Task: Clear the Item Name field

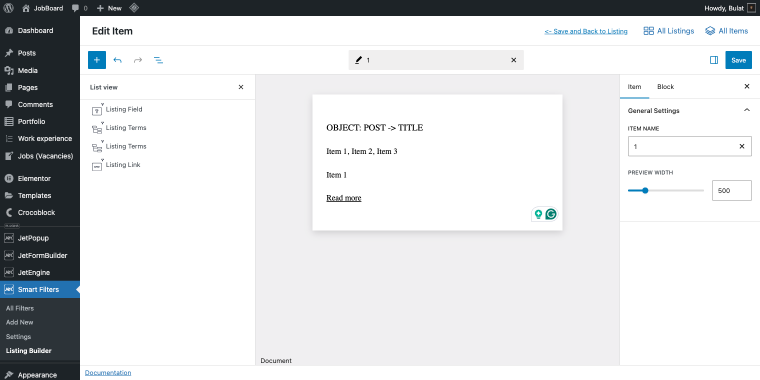Action: click(742, 146)
